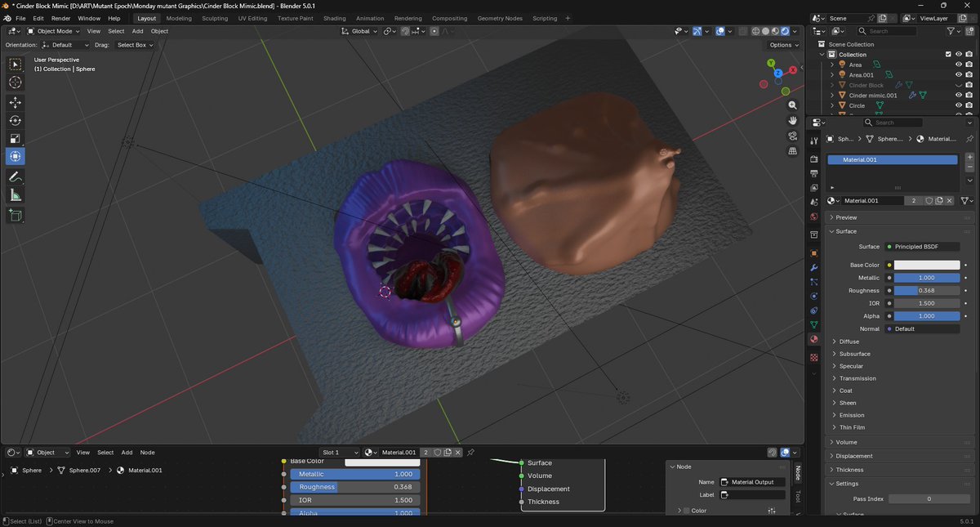Open the Orientation Default dropdown
Viewport: 980px width, 527px height.
point(66,45)
